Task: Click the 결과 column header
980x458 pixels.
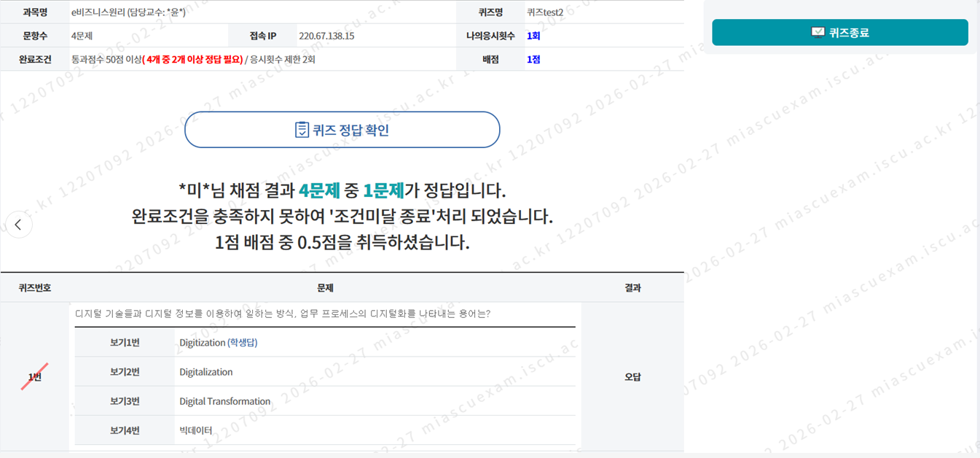Action: [x=632, y=288]
